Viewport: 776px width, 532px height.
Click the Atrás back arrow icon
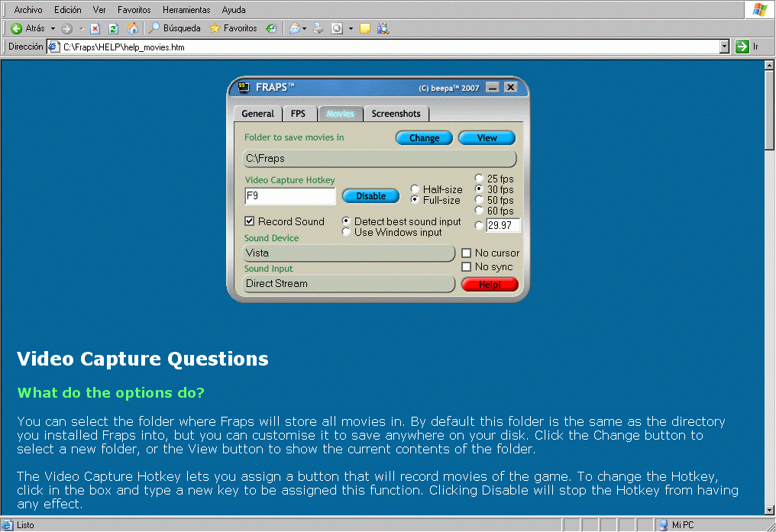point(17,28)
